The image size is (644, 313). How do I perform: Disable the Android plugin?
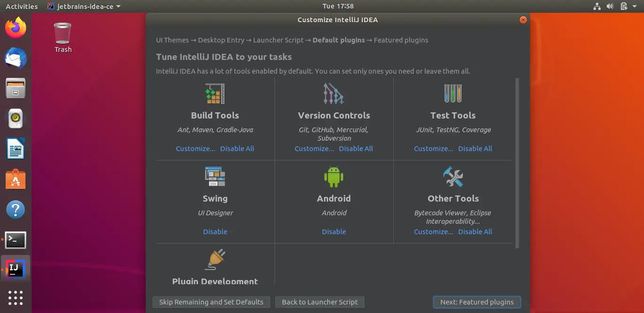pos(334,231)
